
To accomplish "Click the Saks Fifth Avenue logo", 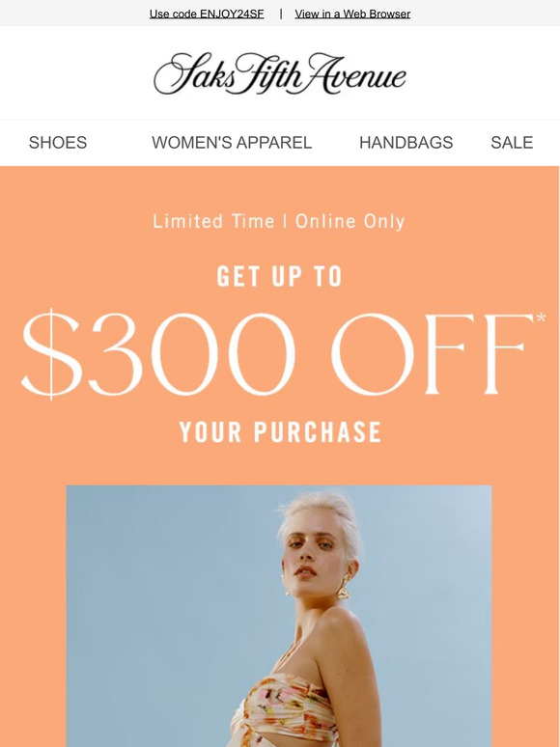I will [x=280, y=73].
